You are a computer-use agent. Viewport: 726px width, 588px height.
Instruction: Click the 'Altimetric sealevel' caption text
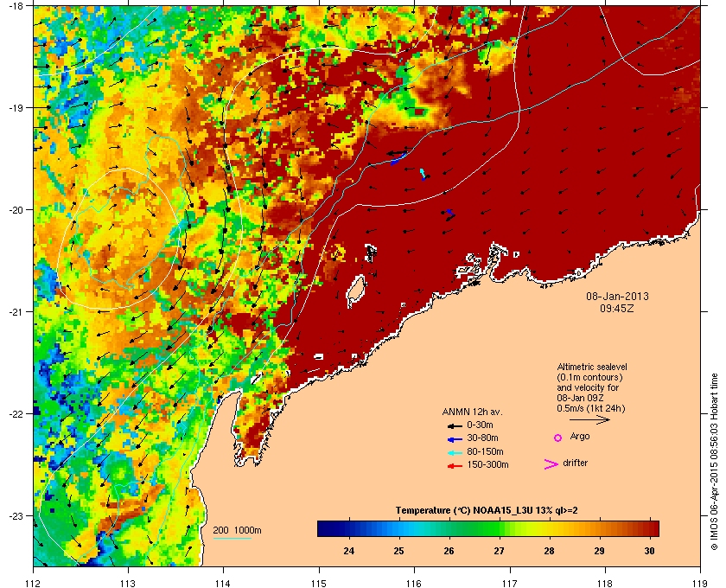click(x=592, y=367)
